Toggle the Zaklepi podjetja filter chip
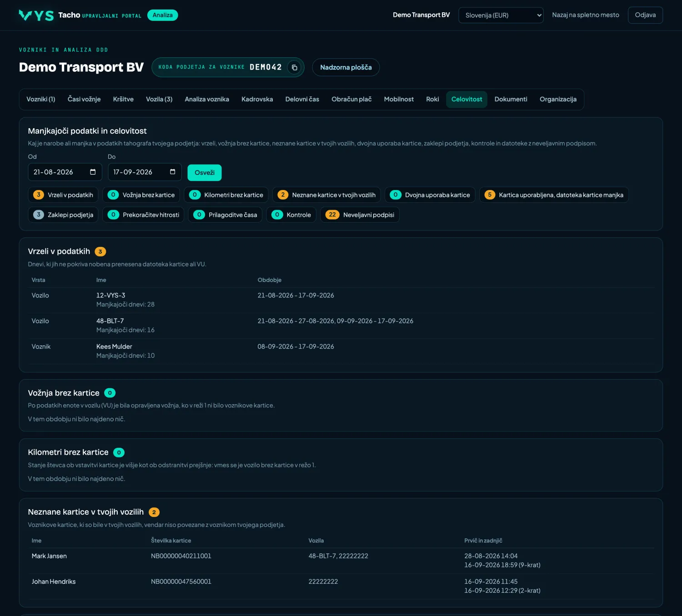682x616 pixels. [x=63, y=215]
